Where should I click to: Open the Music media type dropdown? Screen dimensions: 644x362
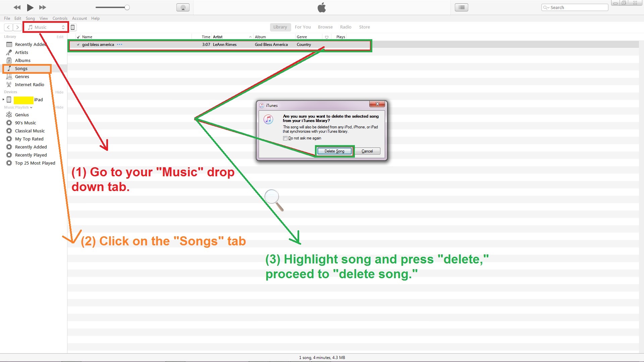pos(46,27)
